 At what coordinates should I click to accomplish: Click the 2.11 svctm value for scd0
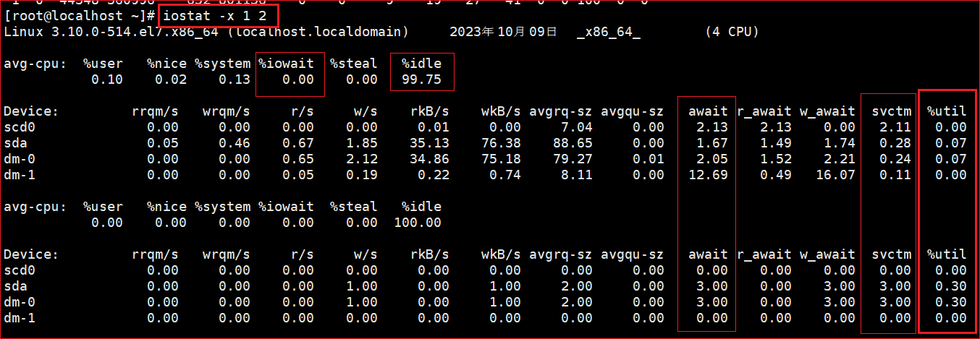pyautogui.click(x=895, y=127)
